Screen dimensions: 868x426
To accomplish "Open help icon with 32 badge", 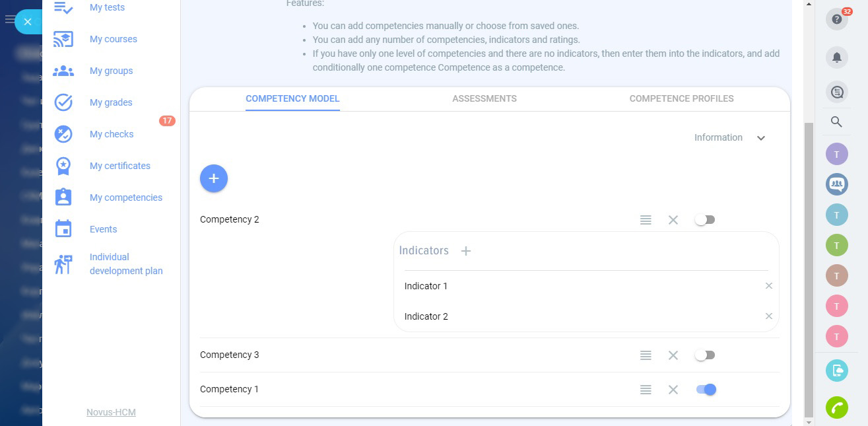I will point(836,19).
